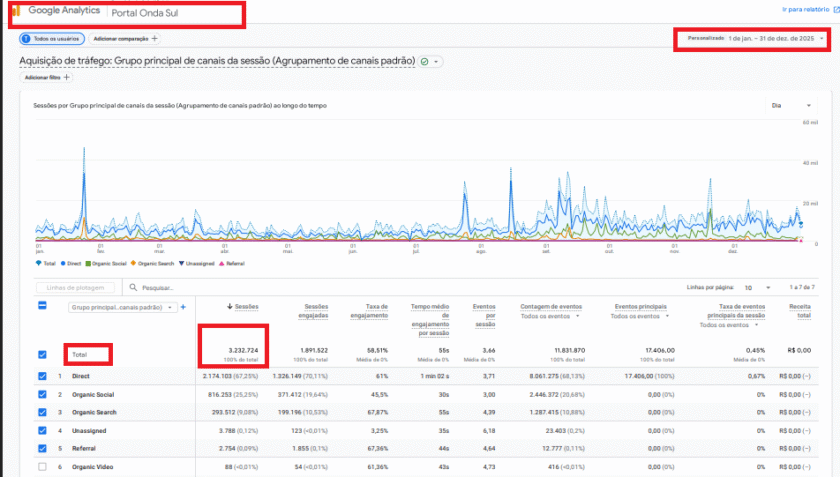Toggle the select-all rows checkbox in header
Viewport: 840px width, 477px height.
click(x=42, y=305)
